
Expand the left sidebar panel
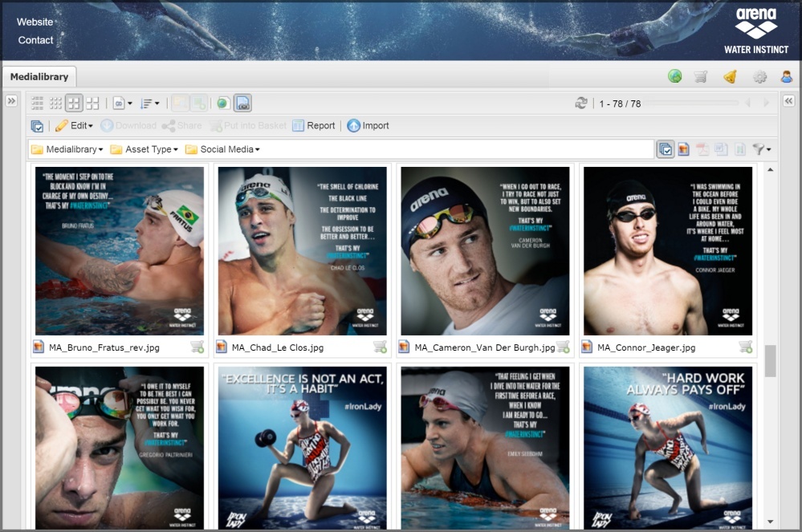pyautogui.click(x=11, y=100)
